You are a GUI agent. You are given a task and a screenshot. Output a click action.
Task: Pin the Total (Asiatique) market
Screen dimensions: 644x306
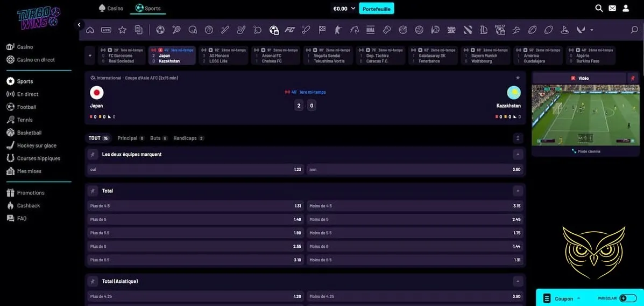click(x=93, y=281)
